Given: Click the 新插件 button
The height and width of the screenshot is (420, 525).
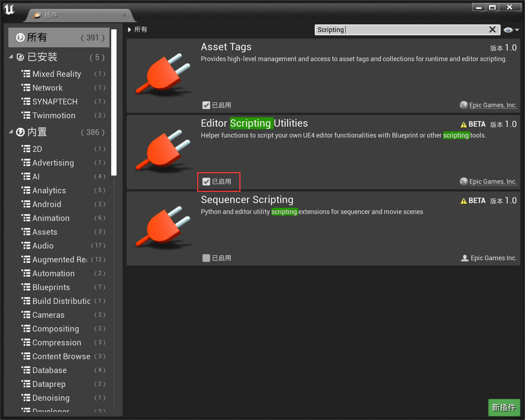Looking at the screenshot, I should click(x=504, y=408).
